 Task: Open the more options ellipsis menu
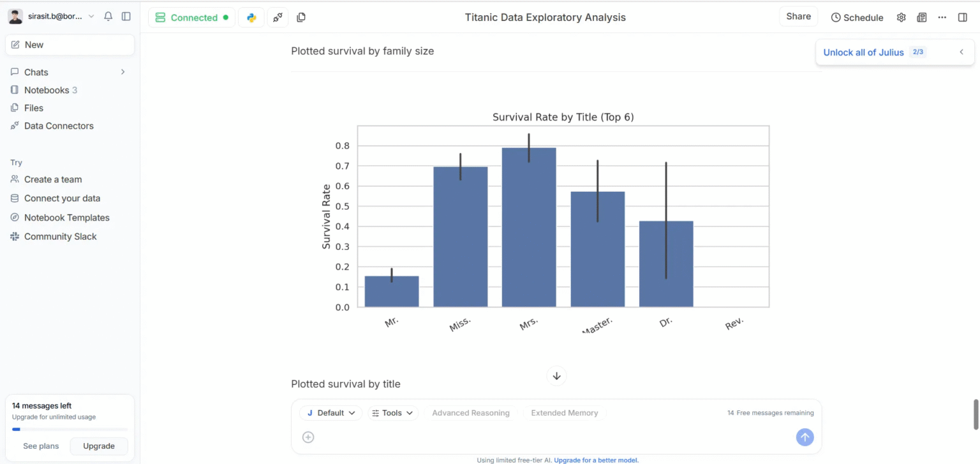942,17
